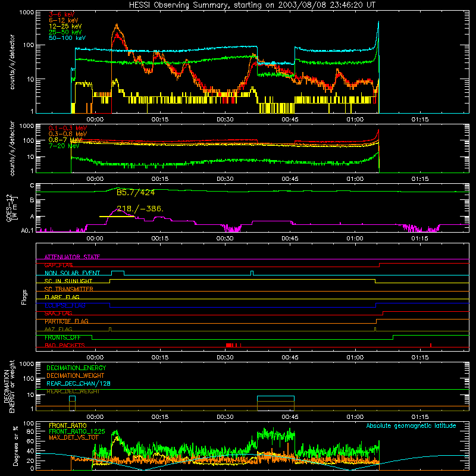Select the FLARE_FLAG label
The height and width of the screenshot is (476, 476).
(62, 297)
